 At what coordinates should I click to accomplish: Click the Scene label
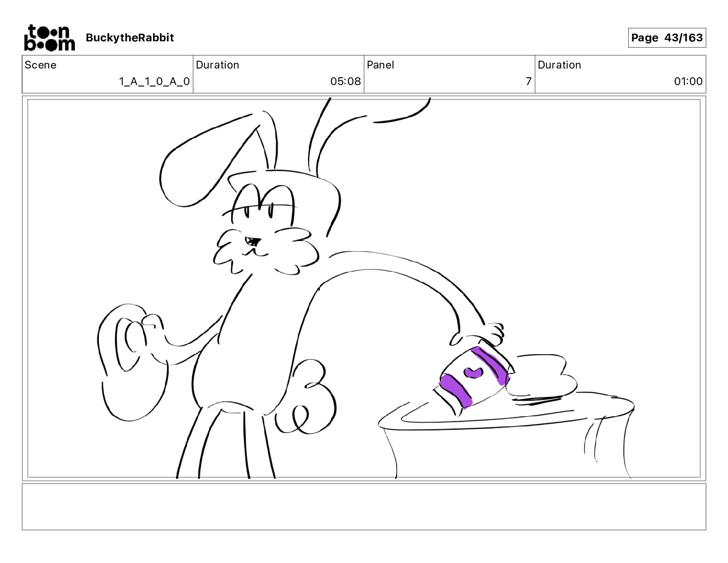40,65
